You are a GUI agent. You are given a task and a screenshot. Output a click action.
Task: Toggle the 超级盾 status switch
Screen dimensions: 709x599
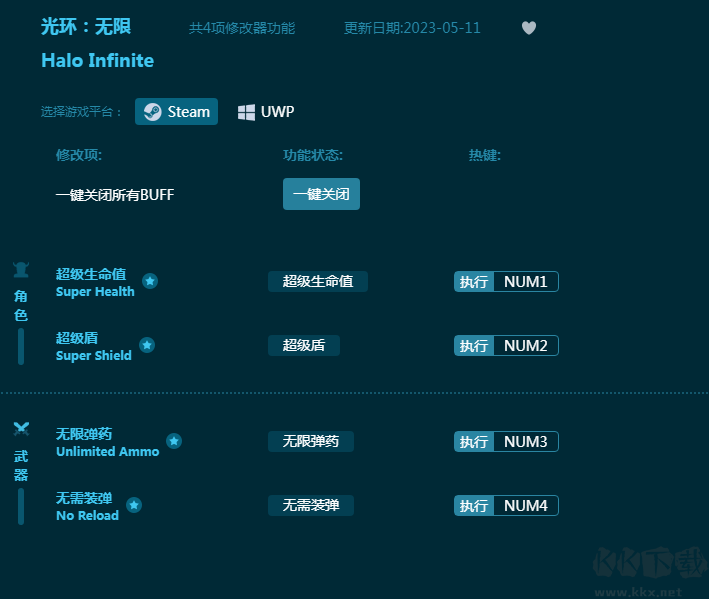(304, 346)
